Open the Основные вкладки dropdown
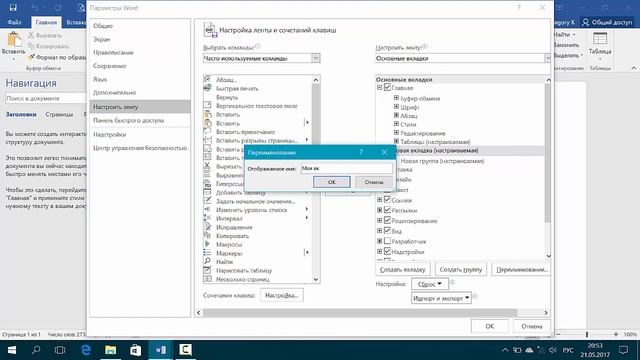640x360 pixels. pyautogui.click(x=463, y=58)
